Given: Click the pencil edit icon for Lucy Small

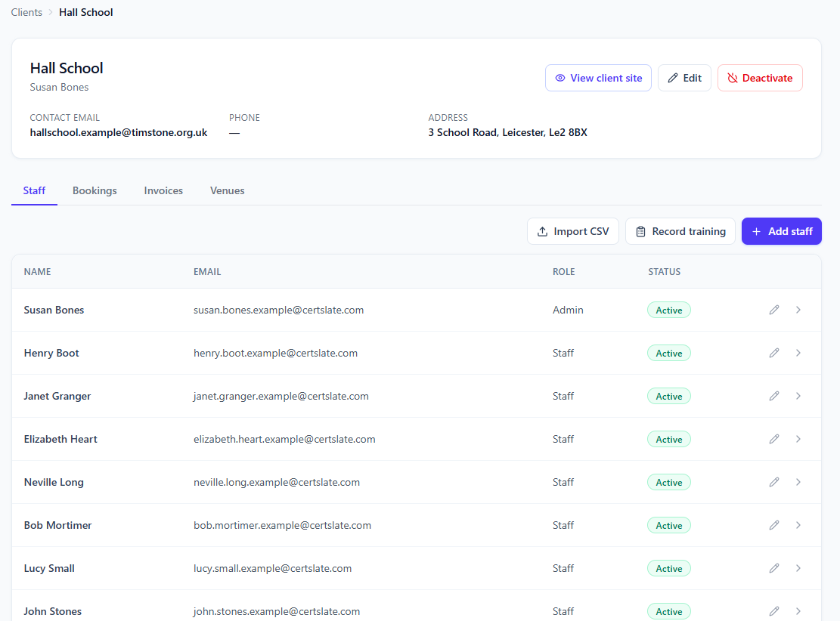Looking at the screenshot, I should [x=774, y=569].
